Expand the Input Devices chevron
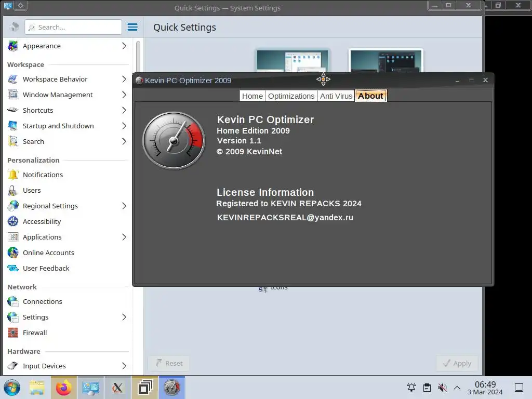532x399 pixels. pos(124,366)
